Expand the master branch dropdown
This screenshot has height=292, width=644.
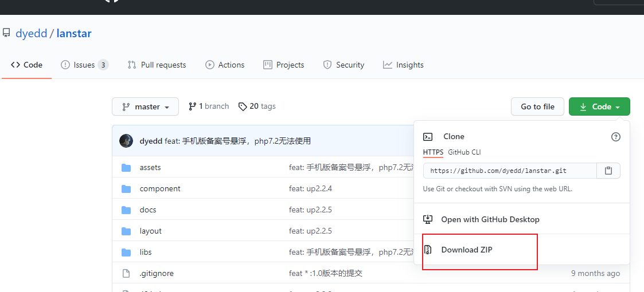click(x=146, y=106)
